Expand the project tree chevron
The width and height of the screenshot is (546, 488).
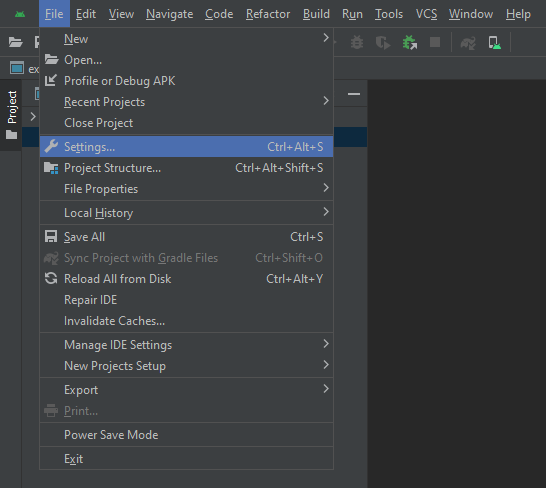tap(33, 116)
